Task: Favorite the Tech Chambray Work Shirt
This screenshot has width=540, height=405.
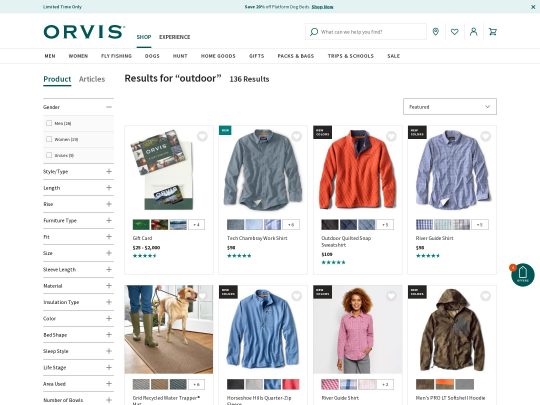Action: pos(297,136)
